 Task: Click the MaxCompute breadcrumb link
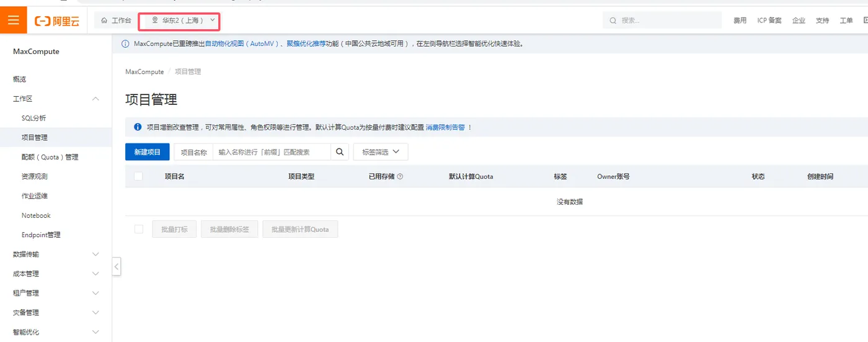[144, 72]
